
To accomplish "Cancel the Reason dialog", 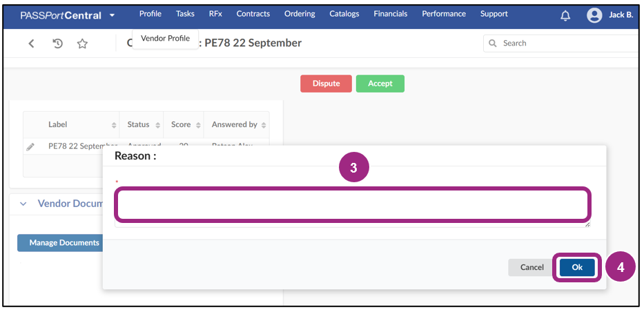I will [531, 267].
